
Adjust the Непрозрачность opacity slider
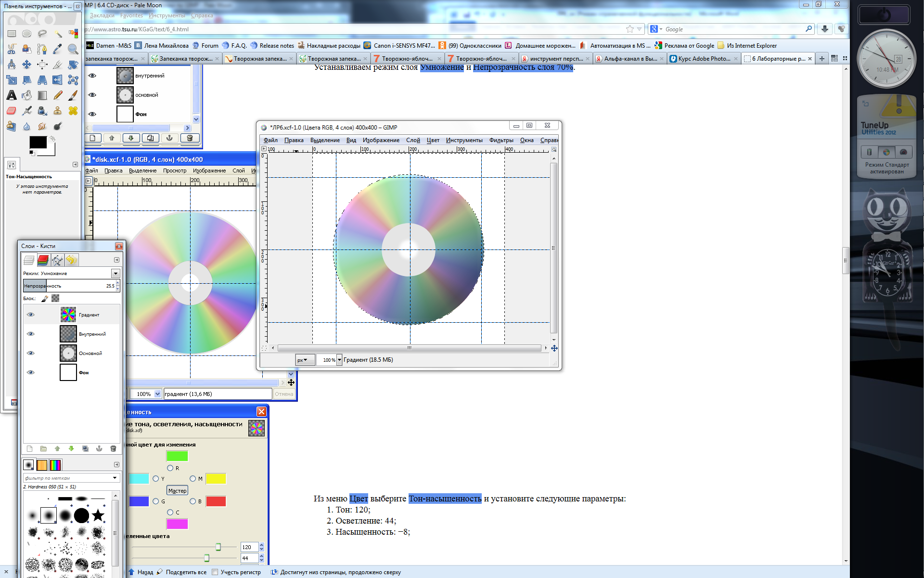(x=69, y=286)
